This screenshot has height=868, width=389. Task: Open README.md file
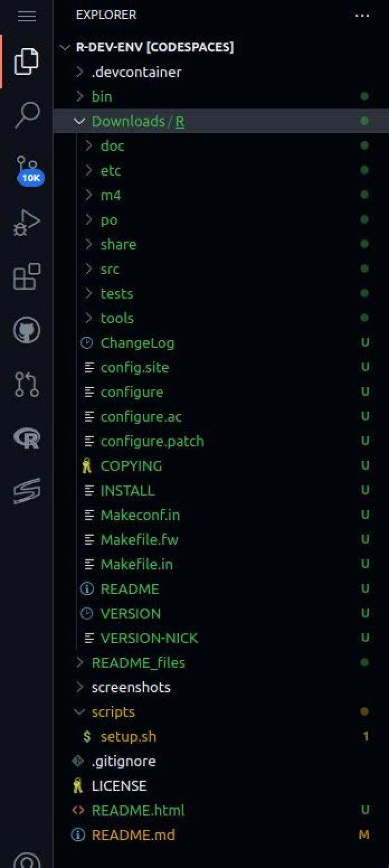(x=133, y=835)
